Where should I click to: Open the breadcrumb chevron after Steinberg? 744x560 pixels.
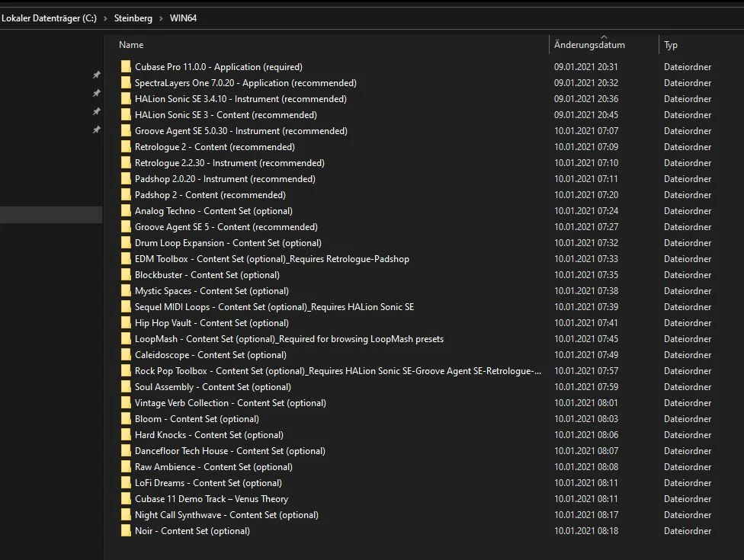[161, 18]
